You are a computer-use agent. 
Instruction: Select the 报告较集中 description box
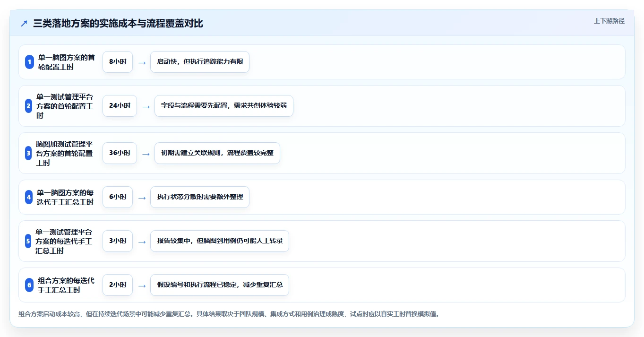point(220,241)
